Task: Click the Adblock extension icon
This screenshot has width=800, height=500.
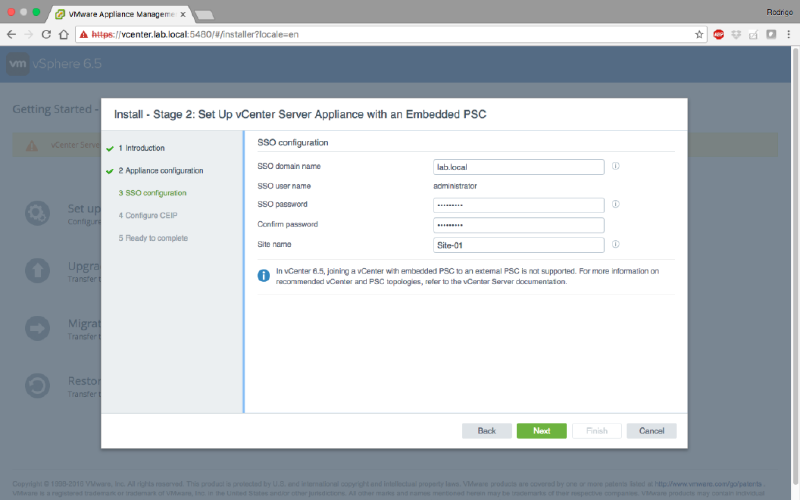Action: point(718,34)
